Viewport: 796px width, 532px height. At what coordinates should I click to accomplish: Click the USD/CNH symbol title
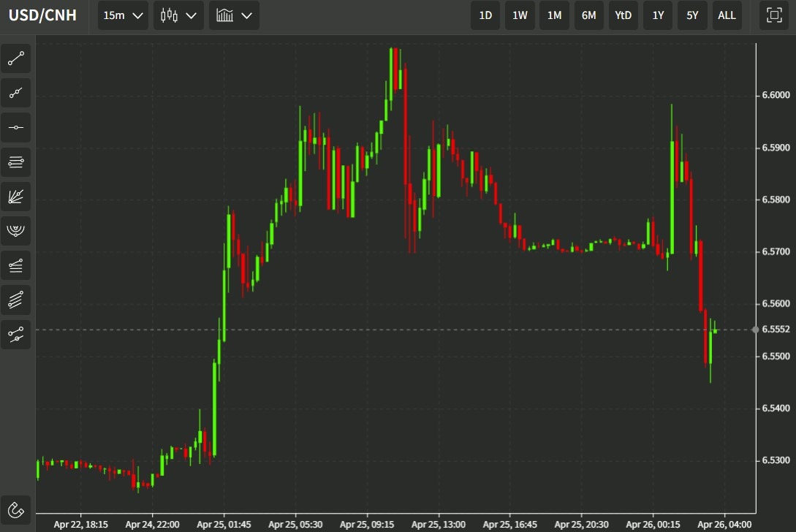tap(42, 15)
